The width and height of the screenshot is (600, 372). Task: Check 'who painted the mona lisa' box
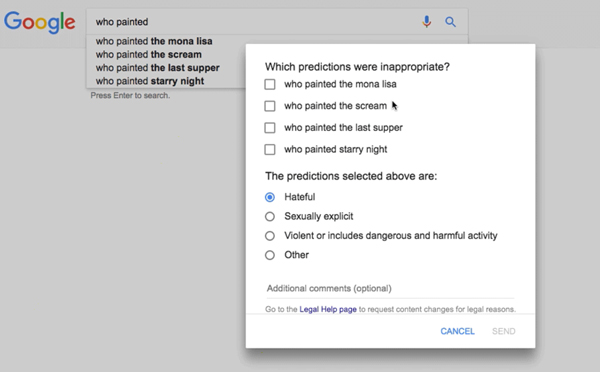(270, 84)
